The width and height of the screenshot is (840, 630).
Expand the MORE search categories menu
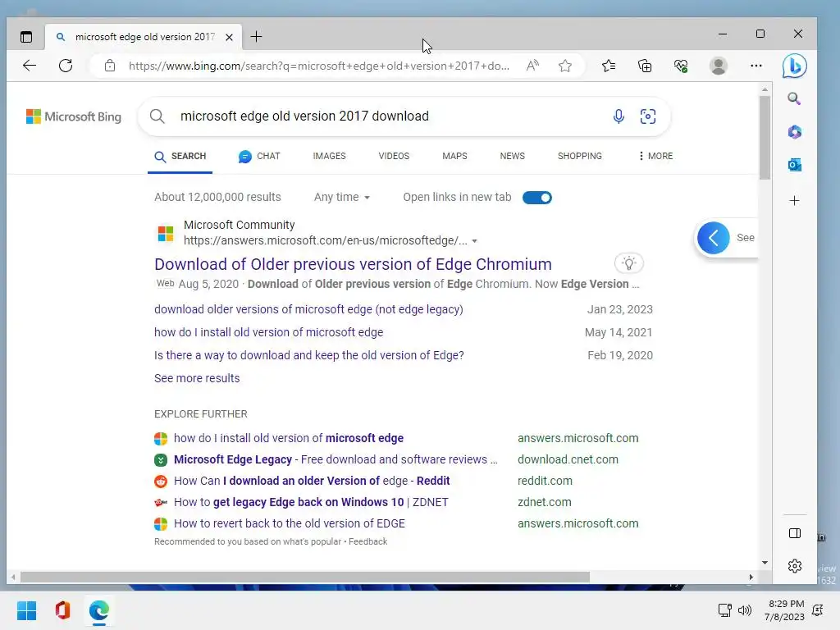655,156
